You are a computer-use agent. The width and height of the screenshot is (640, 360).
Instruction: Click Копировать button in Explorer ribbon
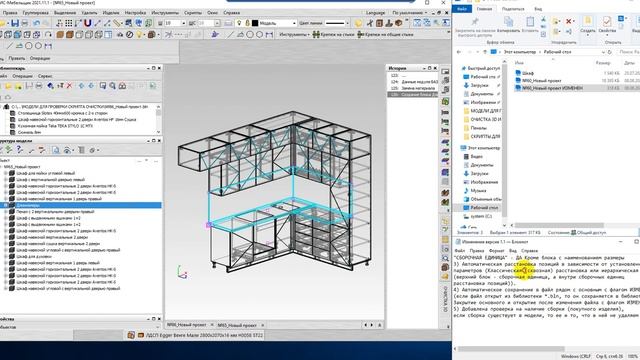point(509,24)
